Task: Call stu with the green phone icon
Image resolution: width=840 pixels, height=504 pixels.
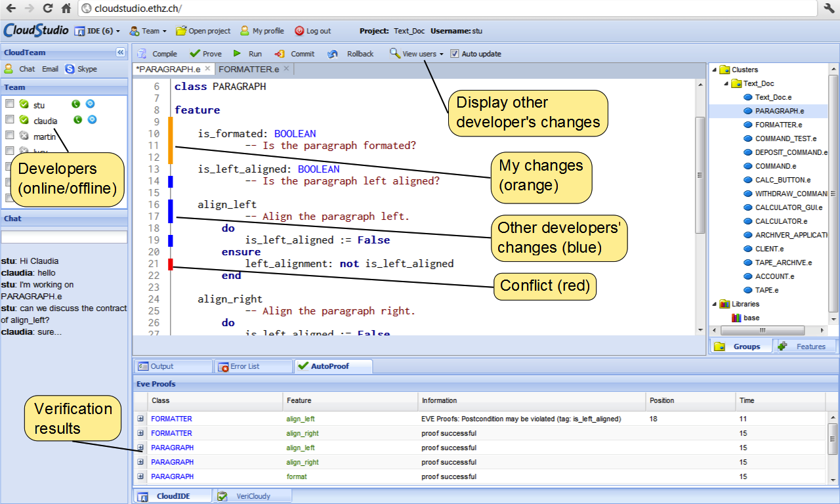Action: tap(76, 104)
